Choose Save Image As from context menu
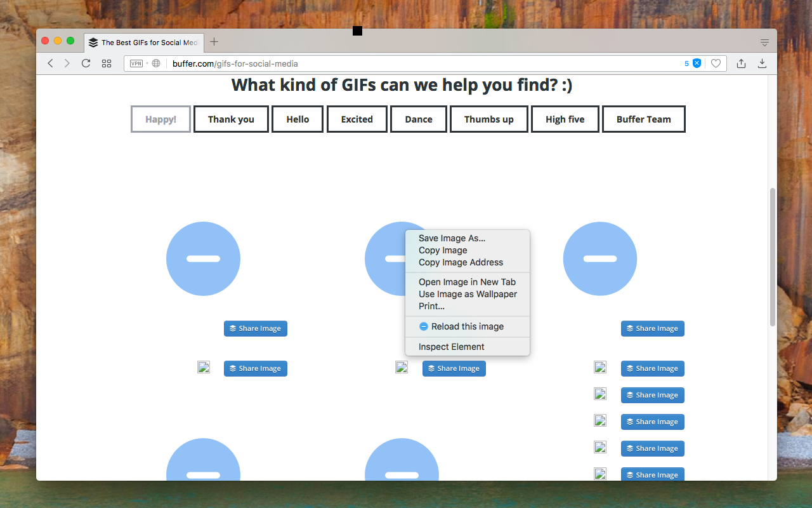The width and height of the screenshot is (812, 508). point(451,238)
